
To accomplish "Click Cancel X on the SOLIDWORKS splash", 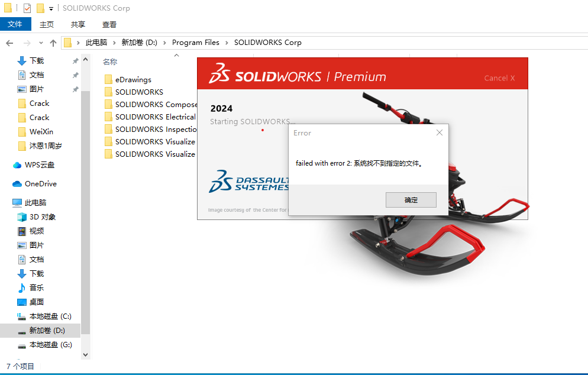I will click(499, 77).
